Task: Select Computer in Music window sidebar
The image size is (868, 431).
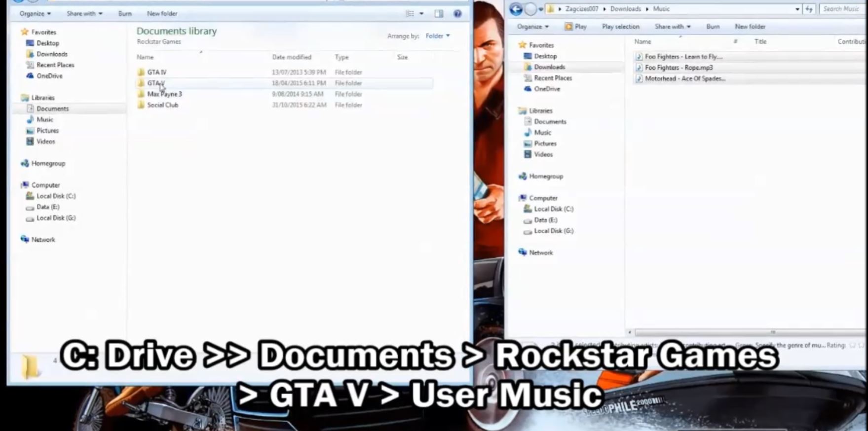Action: click(x=538, y=198)
